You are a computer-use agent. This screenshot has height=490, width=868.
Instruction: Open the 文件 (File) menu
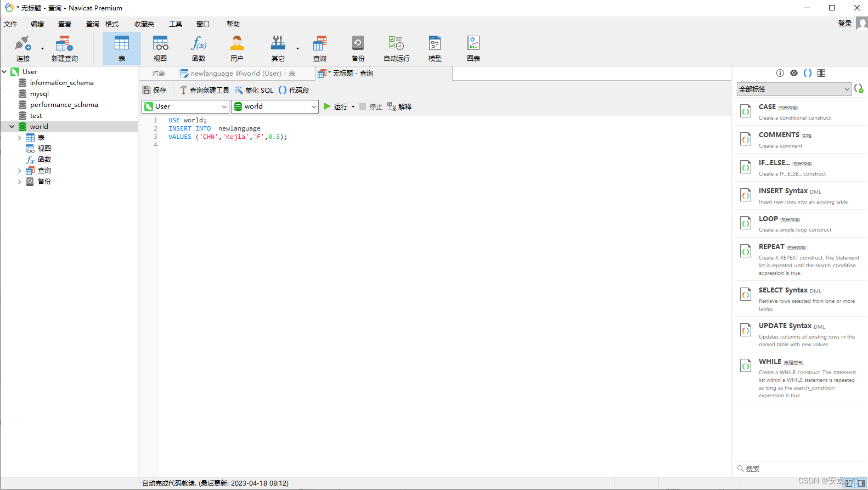point(10,24)
